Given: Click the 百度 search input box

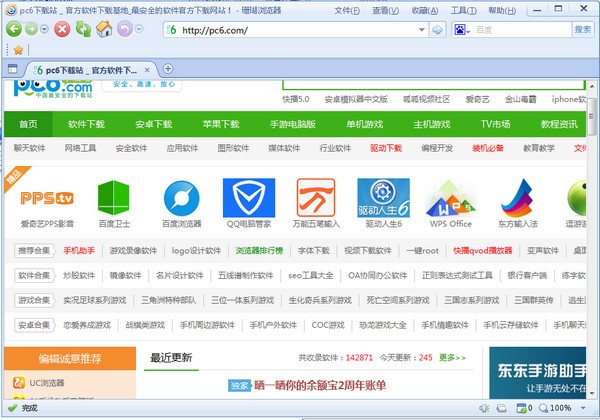Looking at the screenshot, I should click(522, 30).
